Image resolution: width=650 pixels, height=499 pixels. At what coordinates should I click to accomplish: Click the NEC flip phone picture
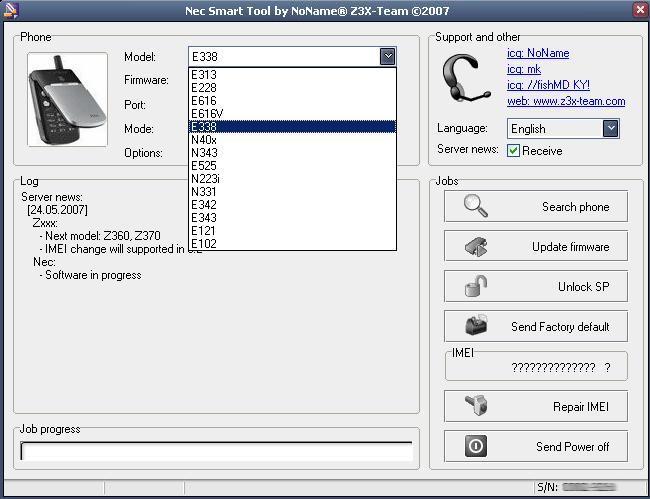coord(67,99)
